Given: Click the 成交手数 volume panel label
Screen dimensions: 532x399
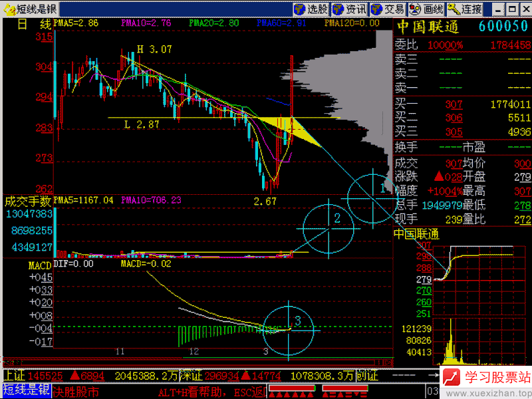Looking at the screenshot, I should 28,201.
